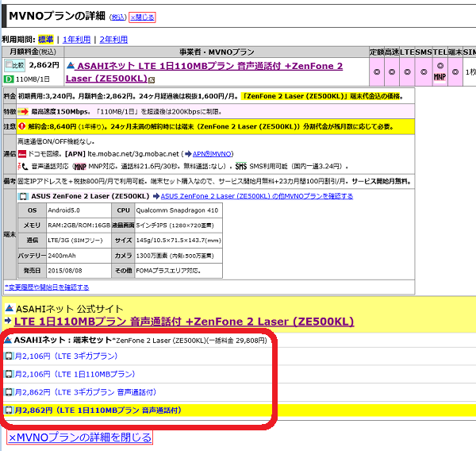Click the Qualcomm Snapdragon 410 cell

pos(178,210)
